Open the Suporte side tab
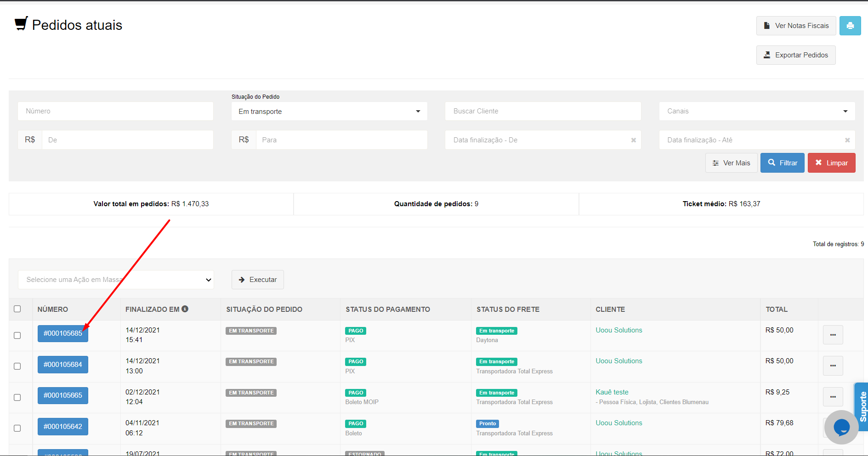 click(862, 406)
